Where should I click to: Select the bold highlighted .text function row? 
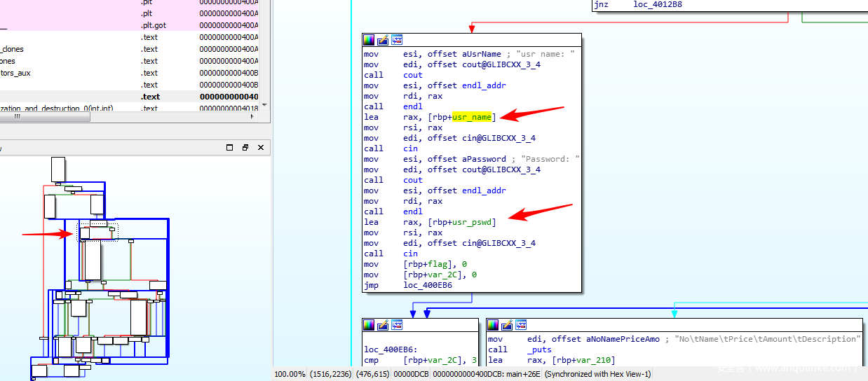click(x=130, y=97)
